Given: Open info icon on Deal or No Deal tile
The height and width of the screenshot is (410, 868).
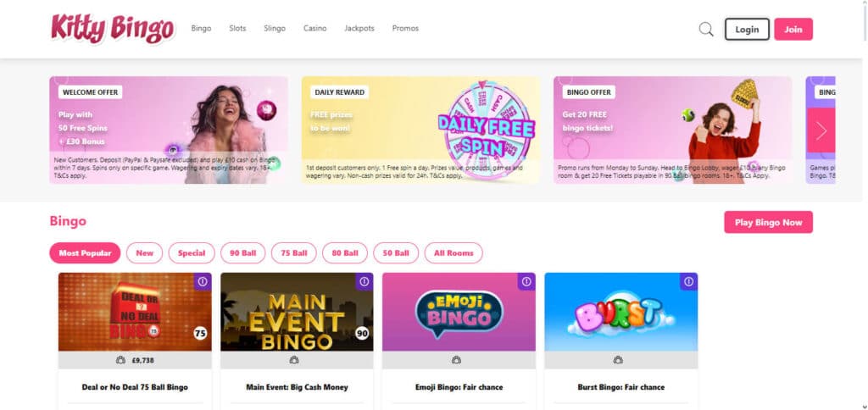Looking at the screenshot, I should tap(203, 281).
